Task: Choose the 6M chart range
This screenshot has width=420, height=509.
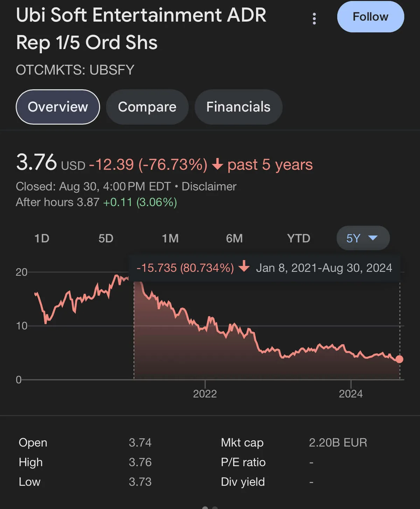Action: (x=234, y=238)
